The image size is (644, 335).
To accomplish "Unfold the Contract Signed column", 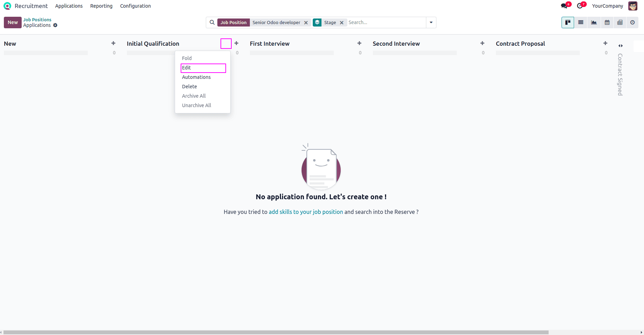I will pyautogui.click(x=621, y=46).
